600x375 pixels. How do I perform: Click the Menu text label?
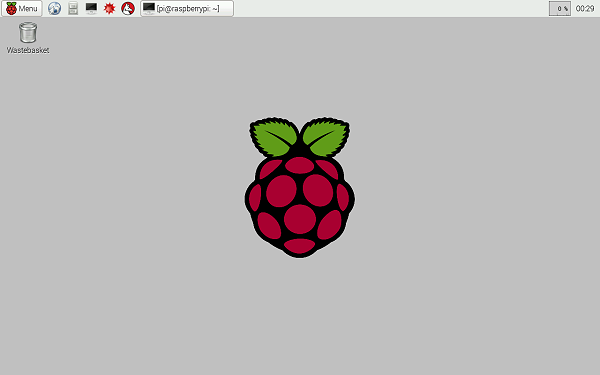(x=28, y=8)
